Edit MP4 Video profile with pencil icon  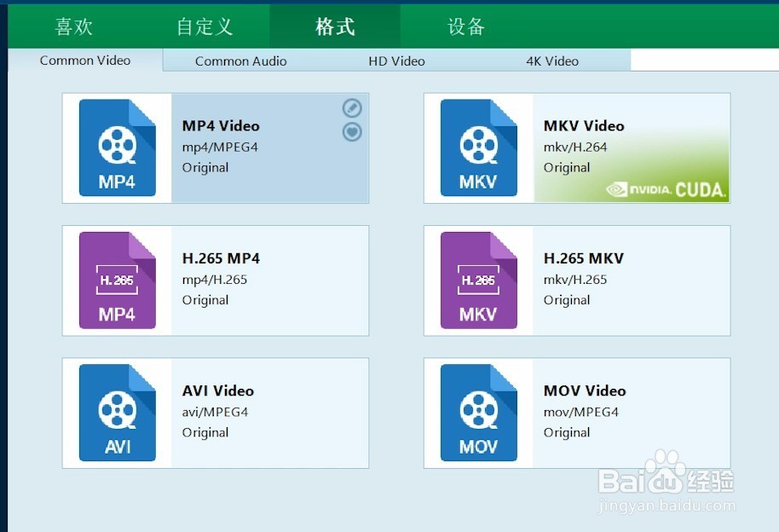click(x=352, y=108)
